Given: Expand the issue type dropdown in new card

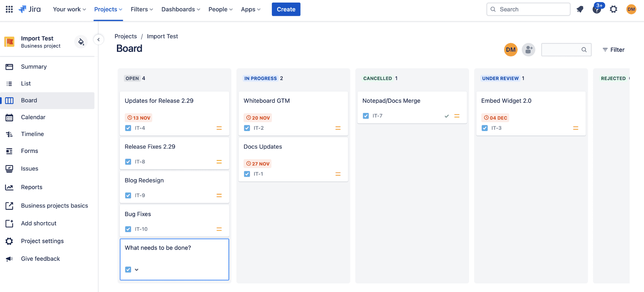Looking at the screenshot, I should (137, 270).
